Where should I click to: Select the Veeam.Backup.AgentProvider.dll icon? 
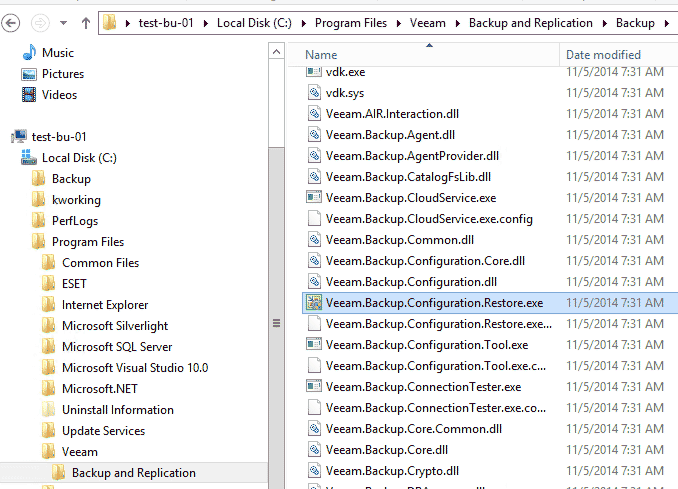coord(314,156)
